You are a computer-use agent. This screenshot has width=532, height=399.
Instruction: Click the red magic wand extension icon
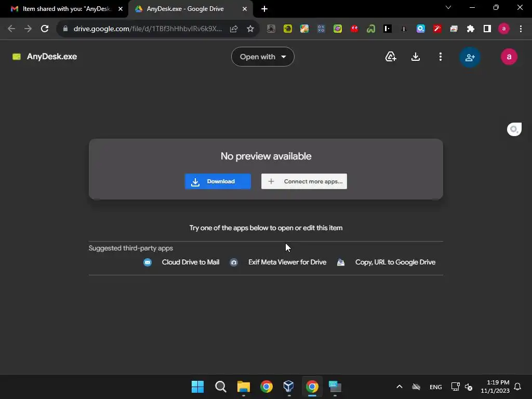437,29
